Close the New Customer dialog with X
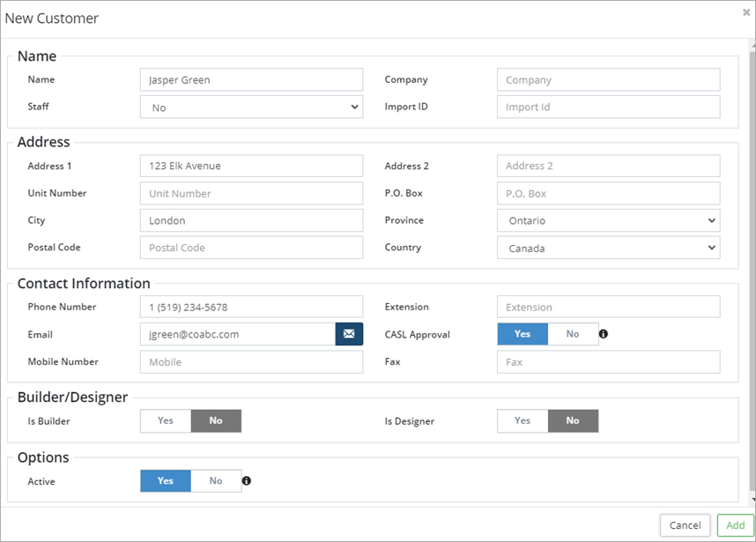This screenshot has width=756, height=542. click(x=746, y=12)
